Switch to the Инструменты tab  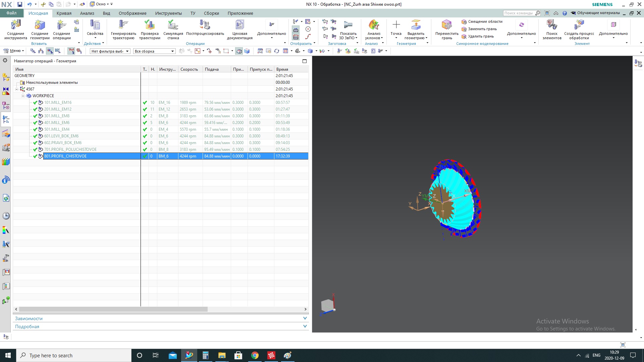[168, 13]
